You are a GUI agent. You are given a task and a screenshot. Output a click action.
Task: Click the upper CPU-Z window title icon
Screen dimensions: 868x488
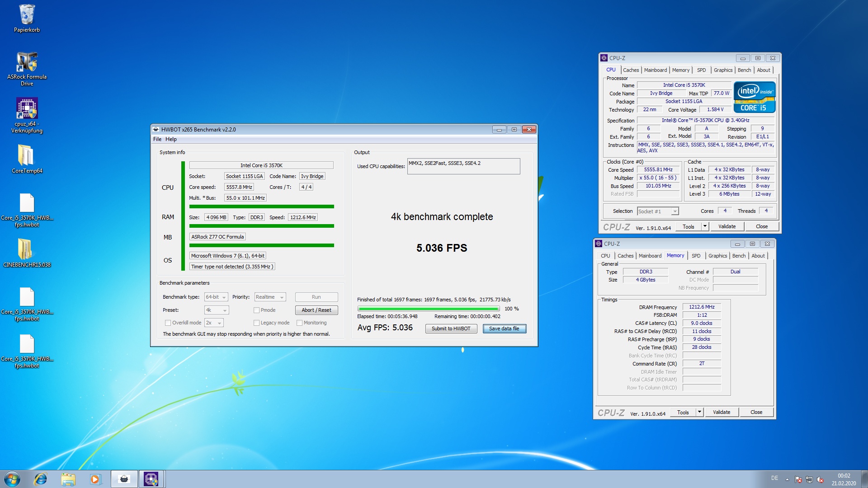point(604,58)
